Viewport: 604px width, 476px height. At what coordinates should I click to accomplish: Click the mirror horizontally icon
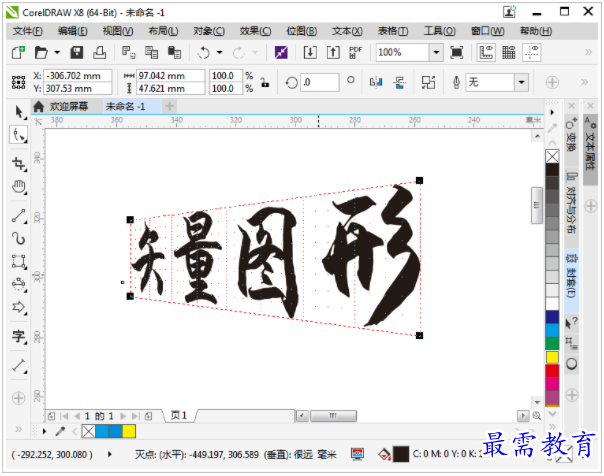(376, 82)
